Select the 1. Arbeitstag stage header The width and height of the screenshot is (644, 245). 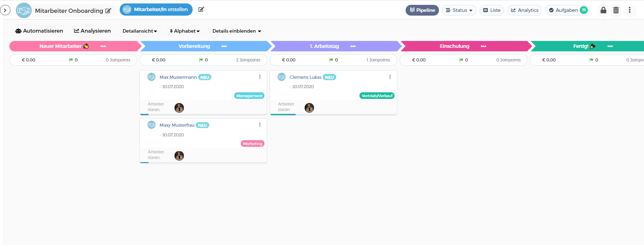point(336,46)
